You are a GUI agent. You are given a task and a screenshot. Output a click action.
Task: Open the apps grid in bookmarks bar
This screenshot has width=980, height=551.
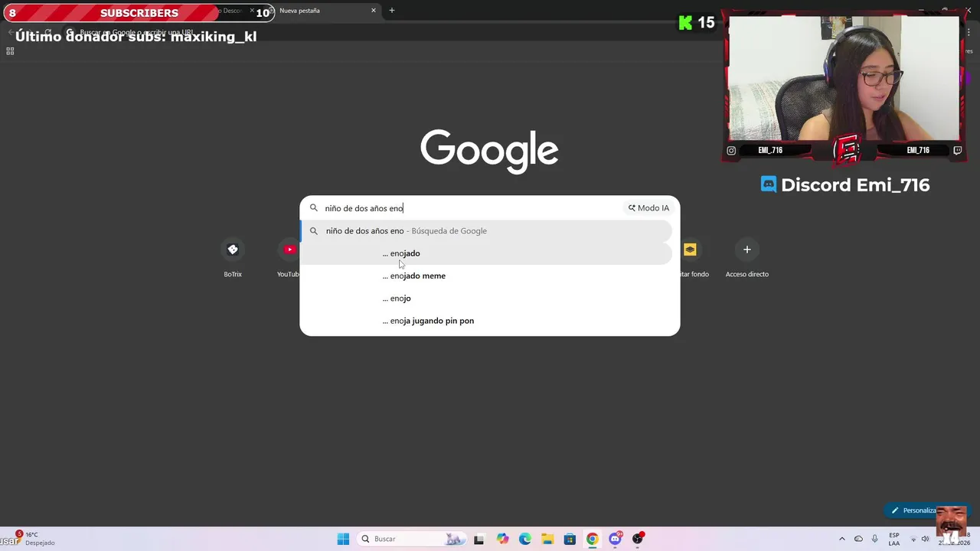[x=10, y=51]
